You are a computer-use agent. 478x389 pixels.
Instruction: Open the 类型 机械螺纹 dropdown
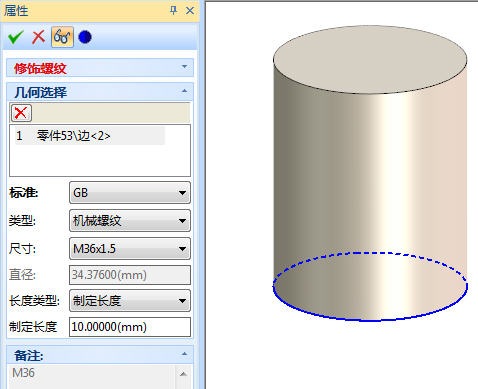click(130, 220)
